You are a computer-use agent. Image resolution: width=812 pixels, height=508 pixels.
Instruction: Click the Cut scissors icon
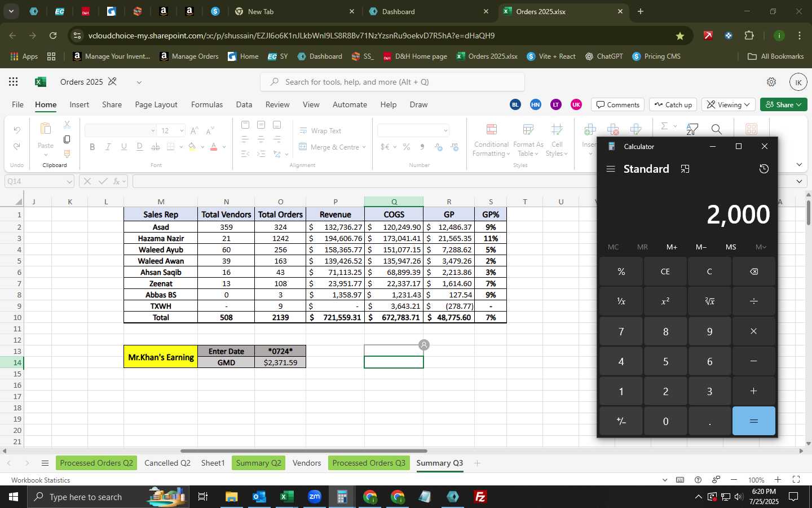(67, 125)
